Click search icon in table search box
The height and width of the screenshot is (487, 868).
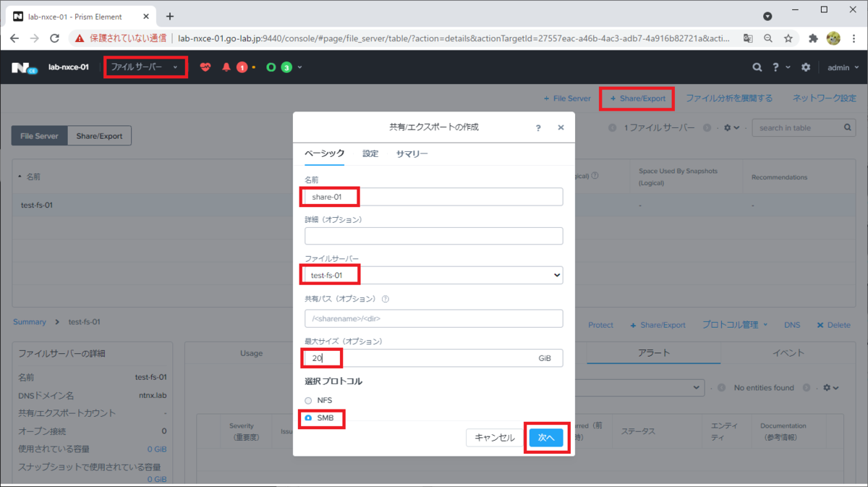tap(848, 127)
